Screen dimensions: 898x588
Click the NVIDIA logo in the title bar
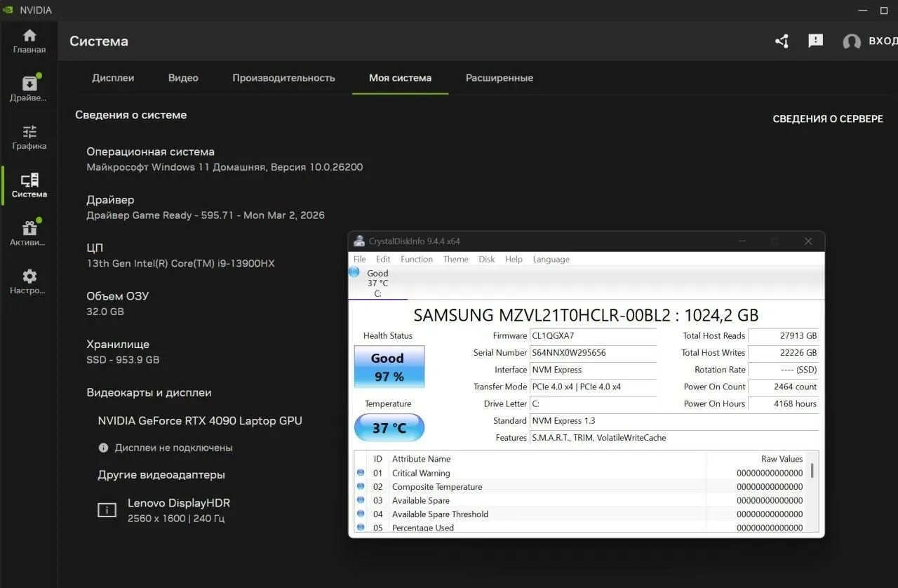point(8,11)
